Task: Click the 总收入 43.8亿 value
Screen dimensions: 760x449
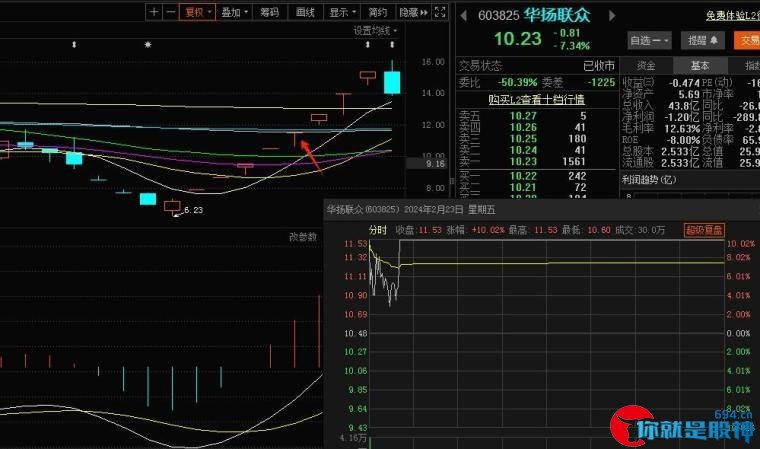Action: (684, 106)
